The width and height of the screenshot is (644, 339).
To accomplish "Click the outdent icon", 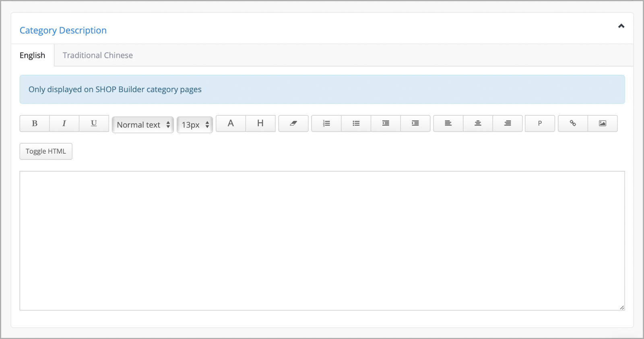I will coord(386,123).
